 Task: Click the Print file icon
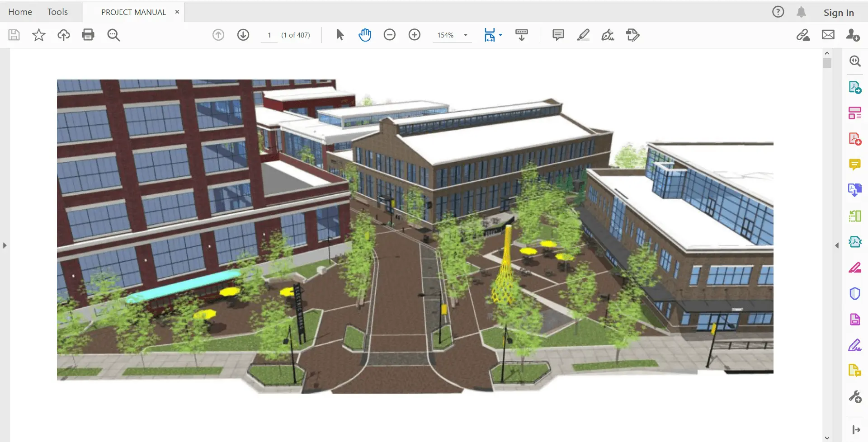point(88,35)
